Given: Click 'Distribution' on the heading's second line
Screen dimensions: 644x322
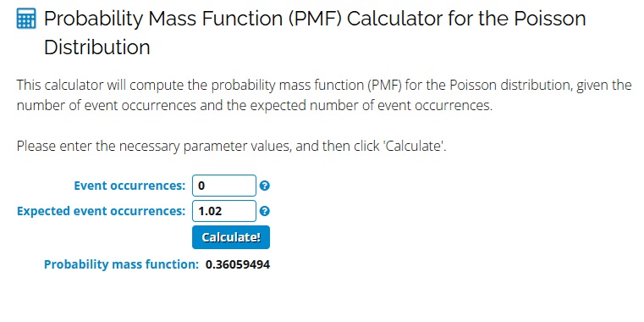Looking at the screenshot, I should coord(97,47).
